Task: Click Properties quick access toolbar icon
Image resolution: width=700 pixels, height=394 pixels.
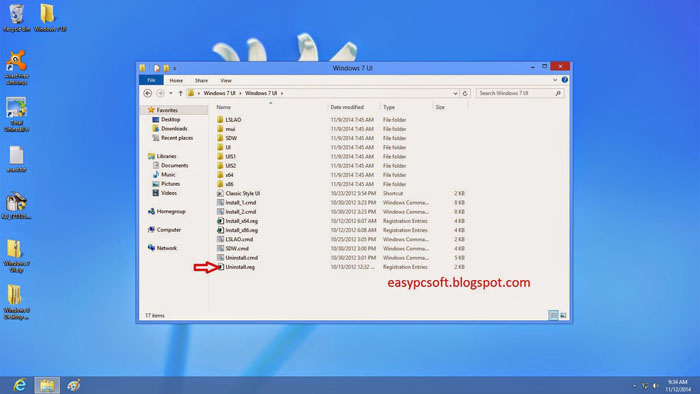Action: (157, 68)
